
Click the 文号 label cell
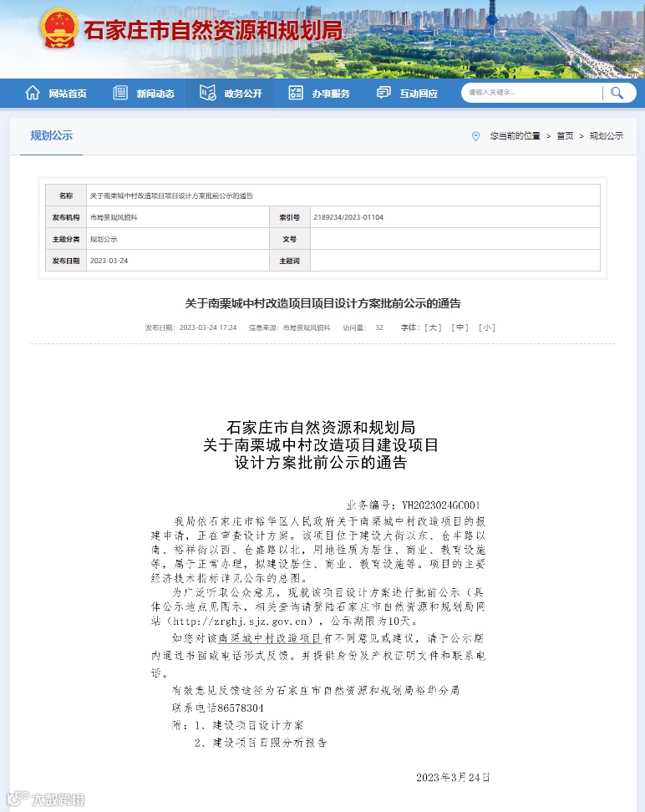coord(290,239)
